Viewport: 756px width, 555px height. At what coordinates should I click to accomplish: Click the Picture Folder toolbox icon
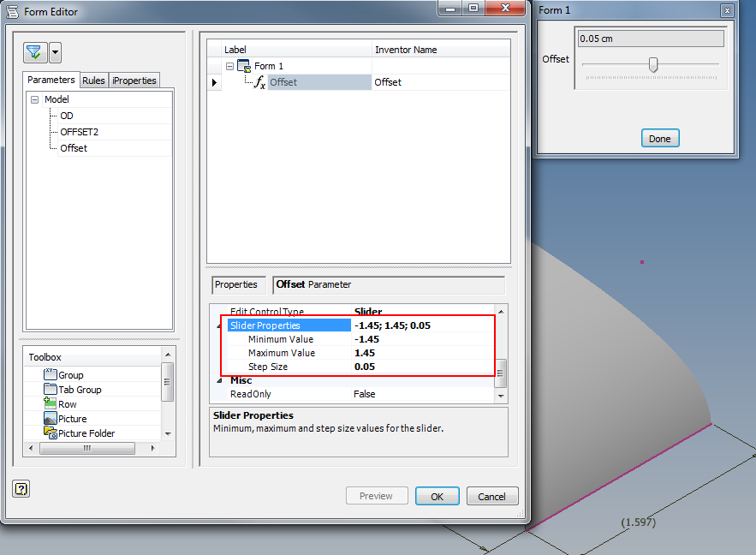pos(51,433)
